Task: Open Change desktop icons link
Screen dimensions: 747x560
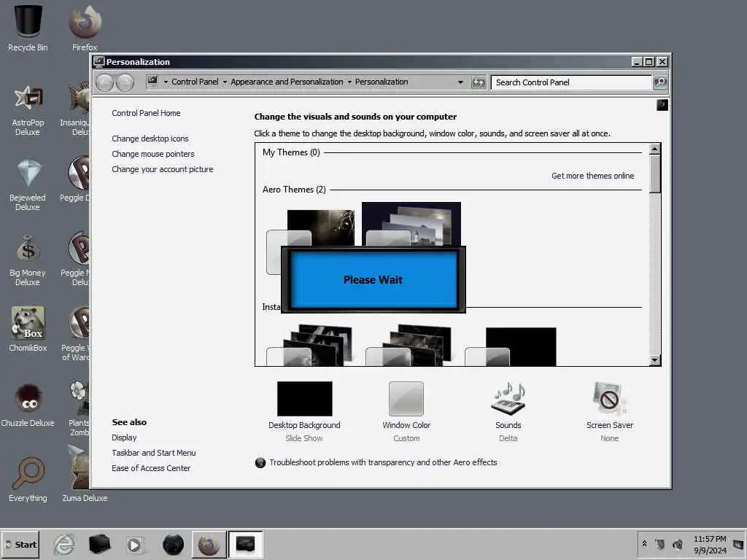Action: point(150,139)
